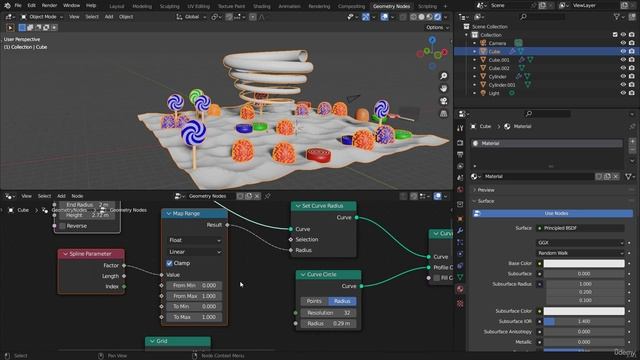Disable rendering for Cube.002 camera icon
640x360 pixels.
pyautogui.click(x=631, y=68)
